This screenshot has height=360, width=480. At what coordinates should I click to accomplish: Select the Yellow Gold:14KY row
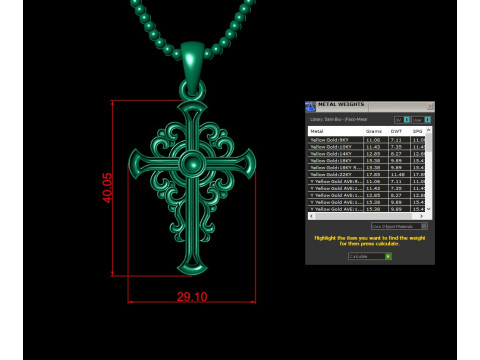pos(367,154)
